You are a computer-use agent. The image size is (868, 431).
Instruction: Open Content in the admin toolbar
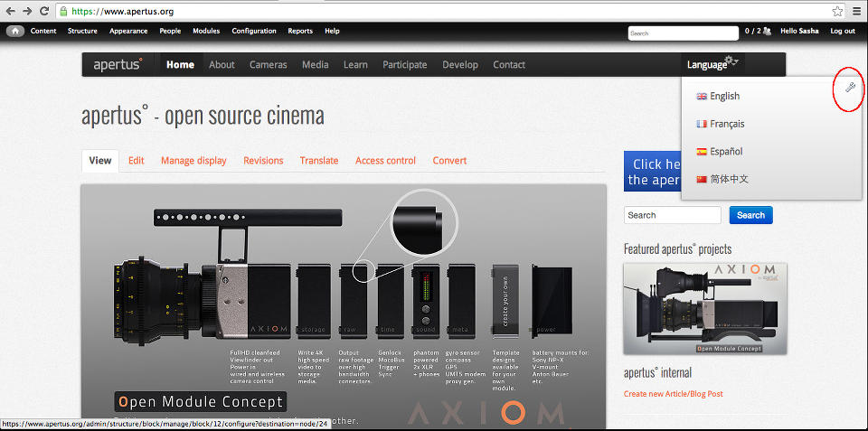(x=43, y=31)
